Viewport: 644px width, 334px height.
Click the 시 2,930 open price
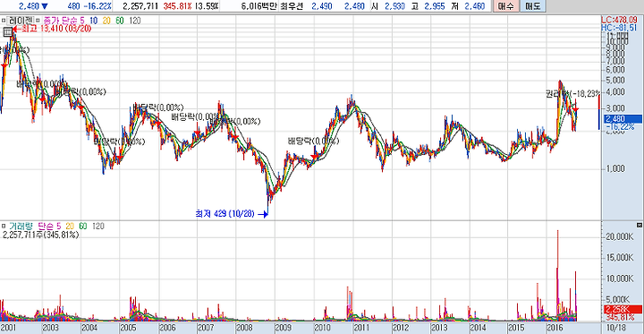click(389, 6)
